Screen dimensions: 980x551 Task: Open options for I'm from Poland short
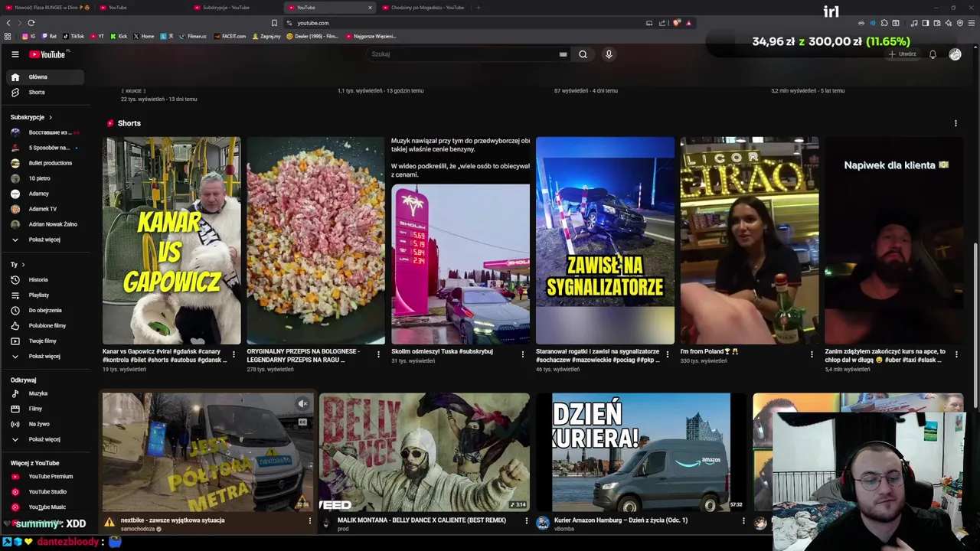click(x=812, y=354)
